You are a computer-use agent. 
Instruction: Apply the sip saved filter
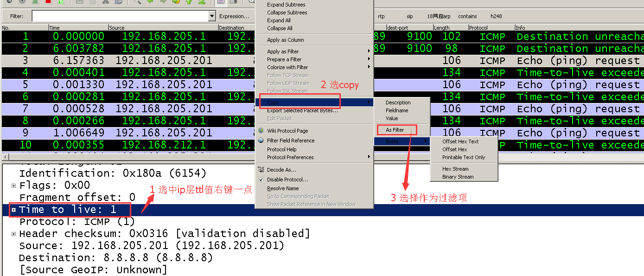pos(410,16)
